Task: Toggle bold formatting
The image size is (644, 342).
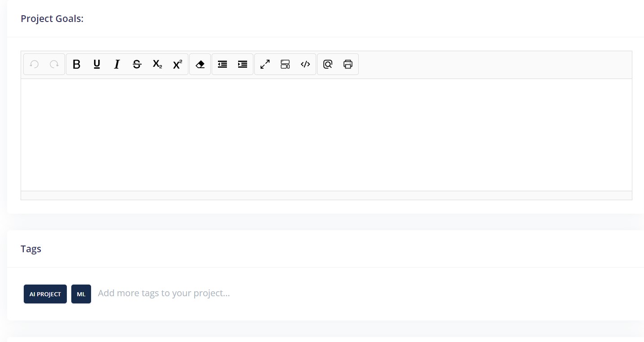Action: click(77, 64)
